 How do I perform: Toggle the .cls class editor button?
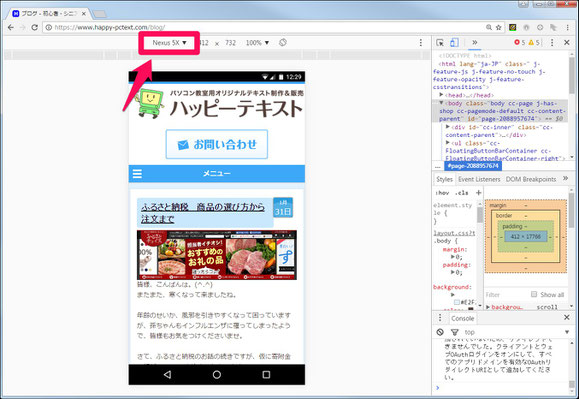(x=461, y=193)
